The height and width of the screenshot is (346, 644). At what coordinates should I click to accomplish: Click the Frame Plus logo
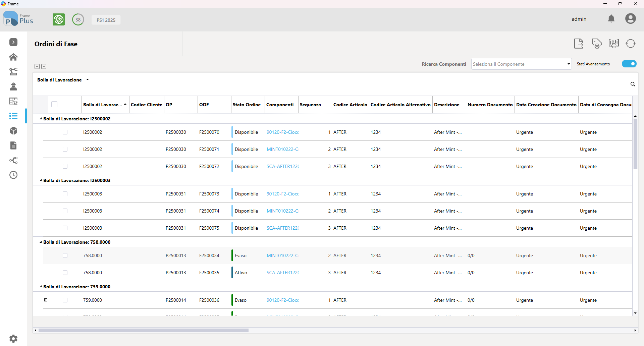click(x=18, y=19)
